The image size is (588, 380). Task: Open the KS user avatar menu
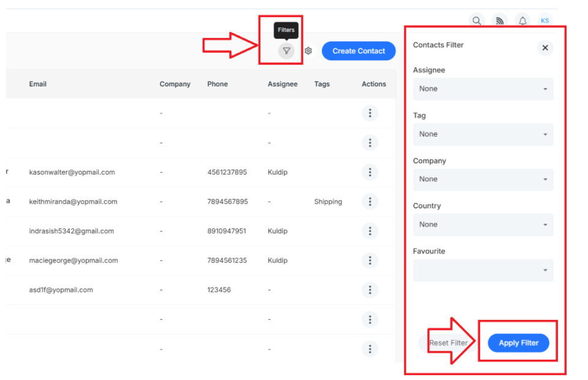(545, 21)
